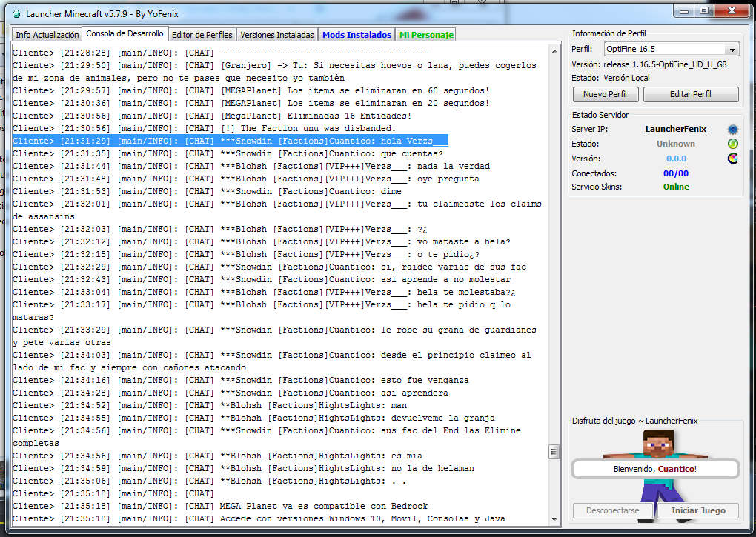Follow the LauncherFenix server IP link
756x537 pixels.
675,130
